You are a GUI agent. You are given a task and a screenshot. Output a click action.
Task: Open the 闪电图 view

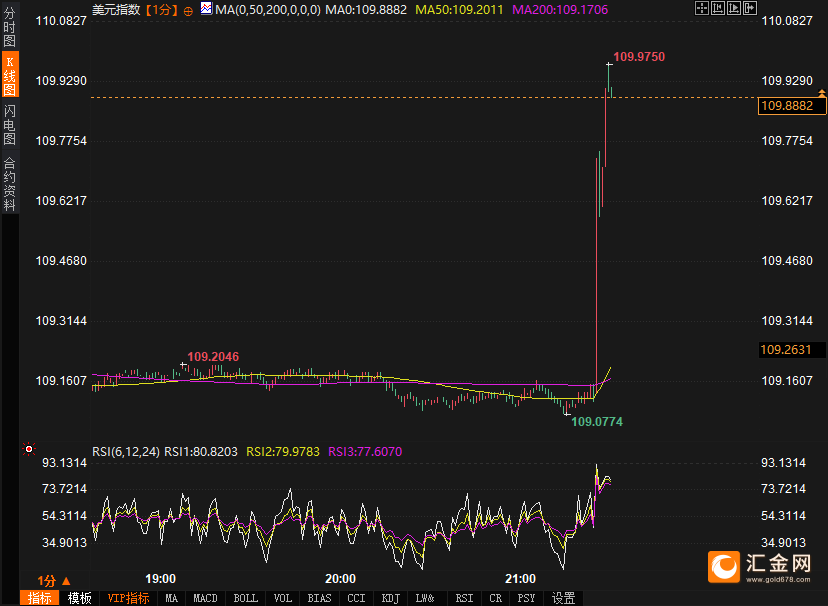click(10, 125)
